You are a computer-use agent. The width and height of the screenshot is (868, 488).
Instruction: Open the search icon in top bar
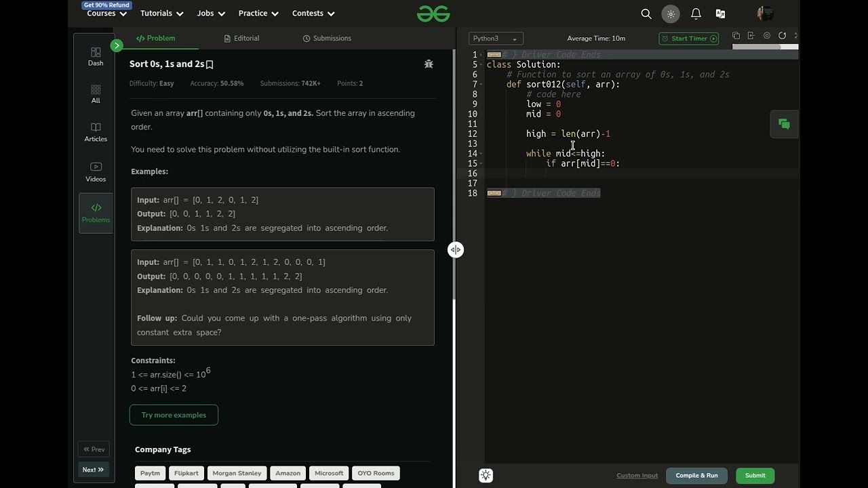(646, 14)
